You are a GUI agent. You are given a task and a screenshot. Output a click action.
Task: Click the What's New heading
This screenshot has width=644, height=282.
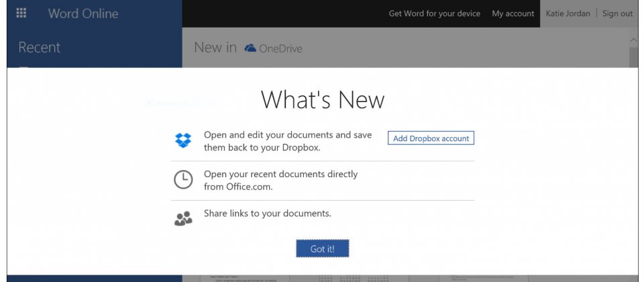pyautogui.click(x=323, y=99)
